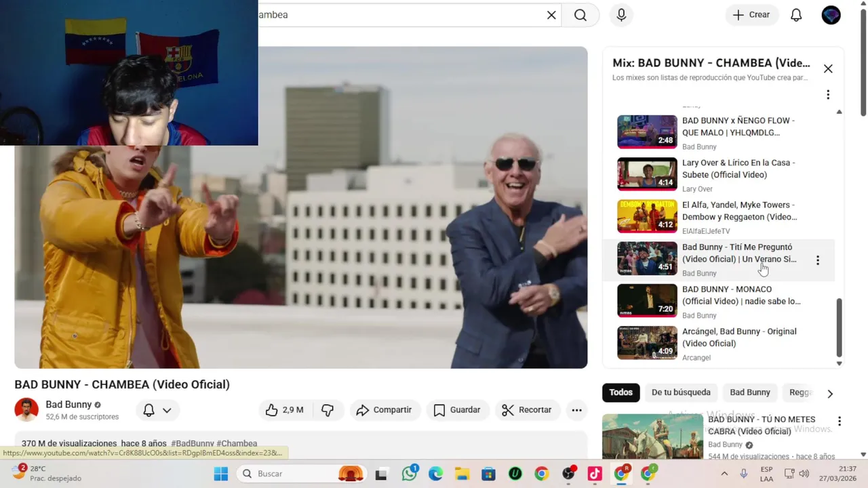Open the green U app on taskbar
The image size is (868, 488).
click(x=515, y=474)
